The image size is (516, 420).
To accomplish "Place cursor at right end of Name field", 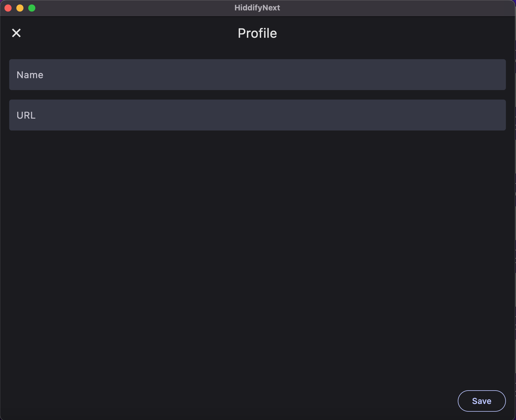I will point(499,75).
